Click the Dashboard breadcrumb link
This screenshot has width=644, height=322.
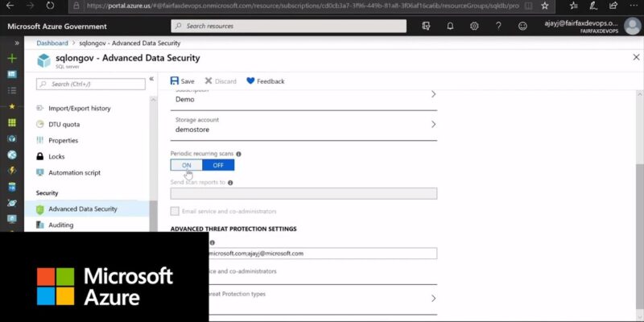tap(52, 43)
